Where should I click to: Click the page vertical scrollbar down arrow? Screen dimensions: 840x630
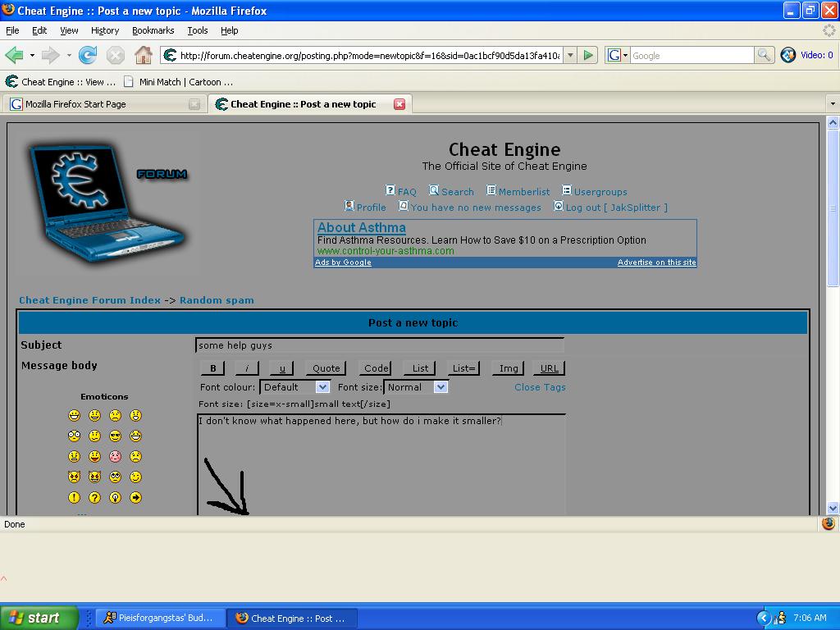[833, 508]
